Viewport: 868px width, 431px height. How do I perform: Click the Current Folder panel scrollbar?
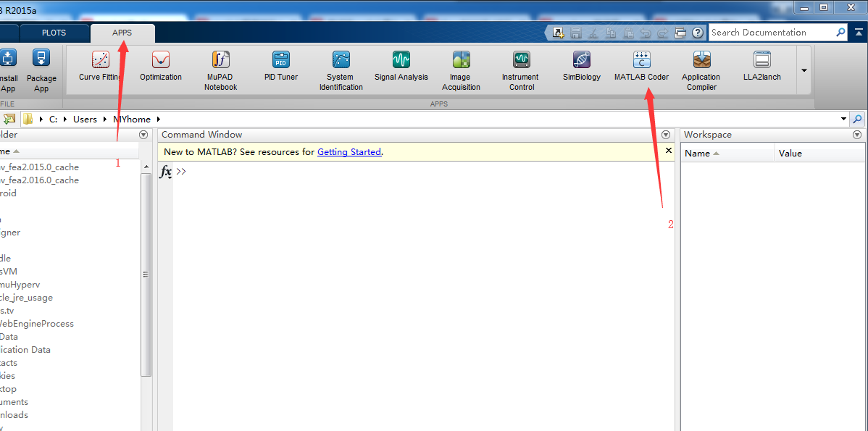(146, 275)
